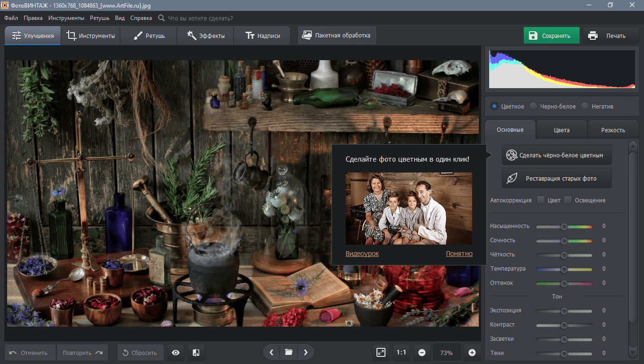Viewport: 644px width, 364px height.
Task: Click the Чёткость slider handle
Action: click(x=564, y=255)
